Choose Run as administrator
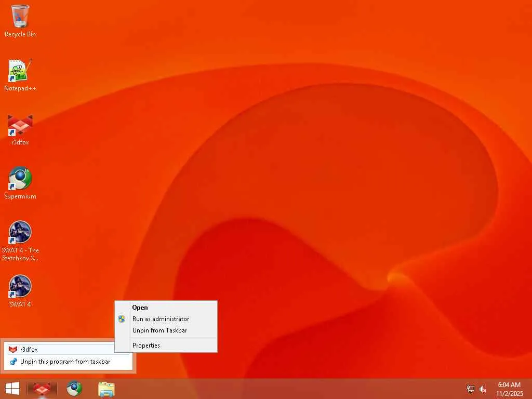This screenshot has height=399, width=532. pos(166,319)
